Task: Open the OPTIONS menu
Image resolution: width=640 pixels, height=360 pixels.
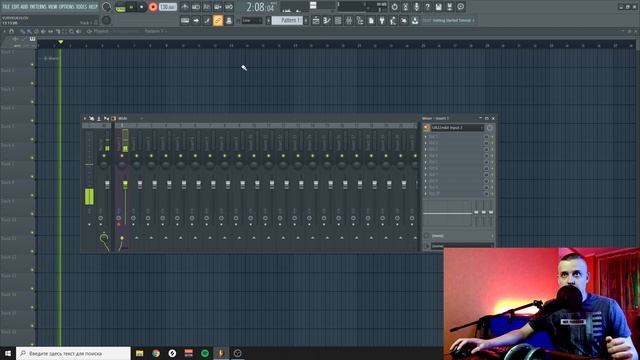Action: coord(67,7)
